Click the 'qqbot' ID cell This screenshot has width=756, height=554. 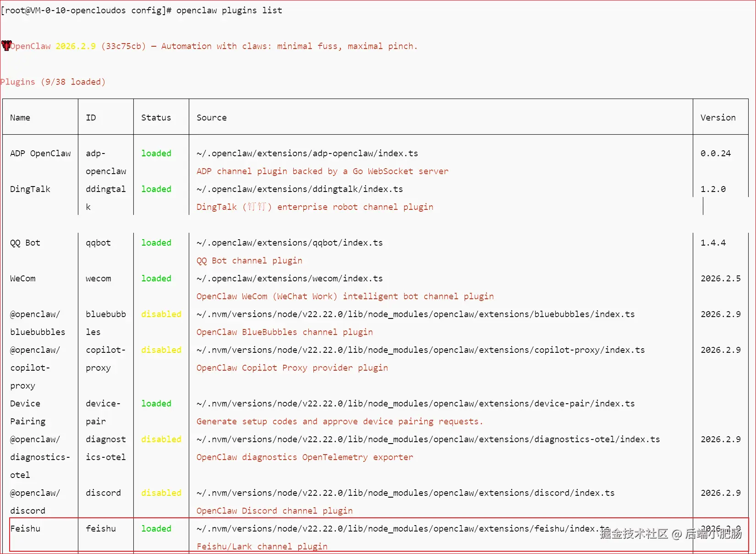click(x=98, y=243)
